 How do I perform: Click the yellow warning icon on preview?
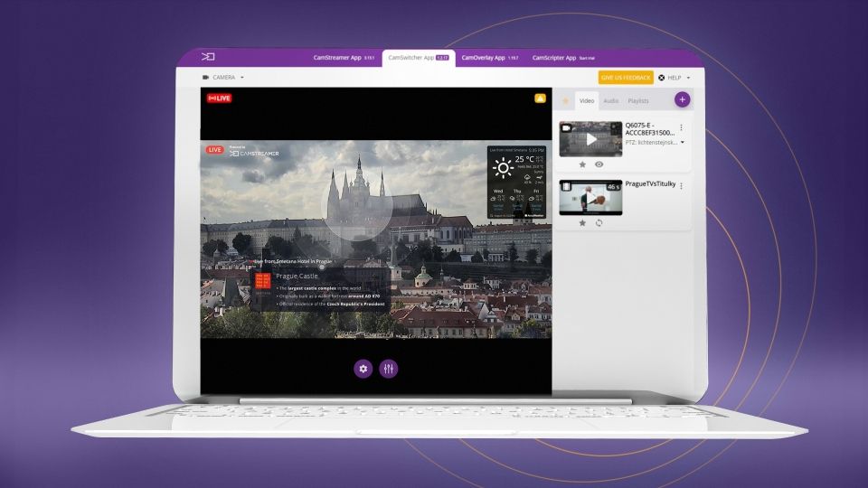pyautogui.click(x=540, y=99)
